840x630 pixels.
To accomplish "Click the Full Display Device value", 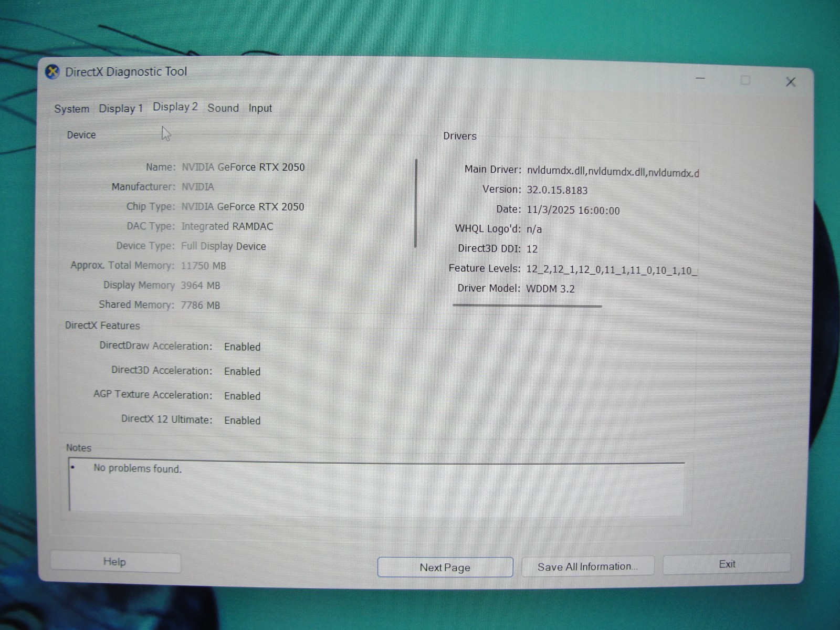I will 224,246.
